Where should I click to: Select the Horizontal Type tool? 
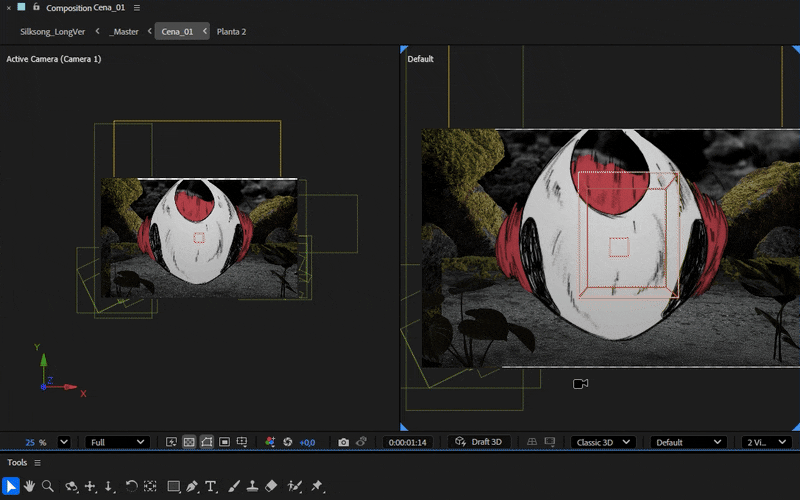211,486
